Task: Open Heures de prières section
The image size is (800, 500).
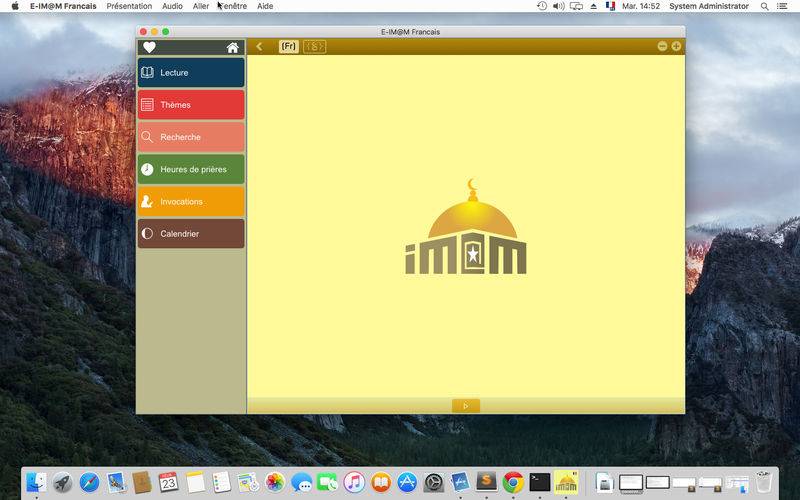Action: pyautogui.click(x=191, y=169)
